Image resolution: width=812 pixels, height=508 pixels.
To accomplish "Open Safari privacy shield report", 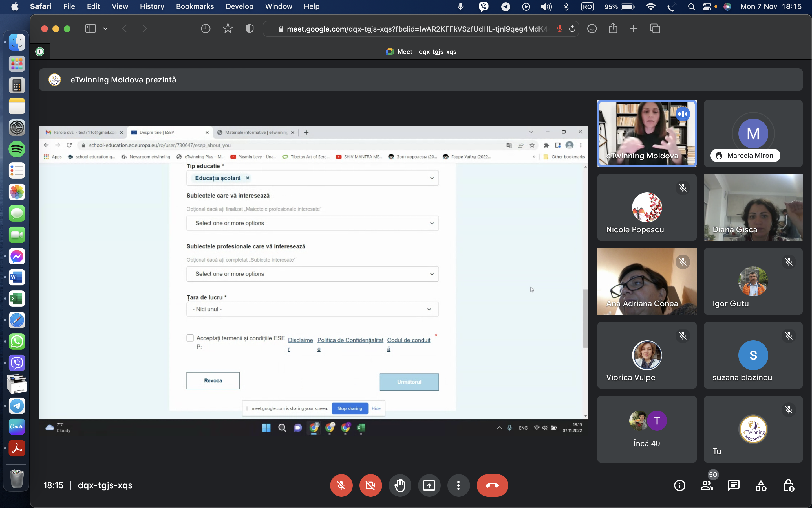I will tap(250, 29).
